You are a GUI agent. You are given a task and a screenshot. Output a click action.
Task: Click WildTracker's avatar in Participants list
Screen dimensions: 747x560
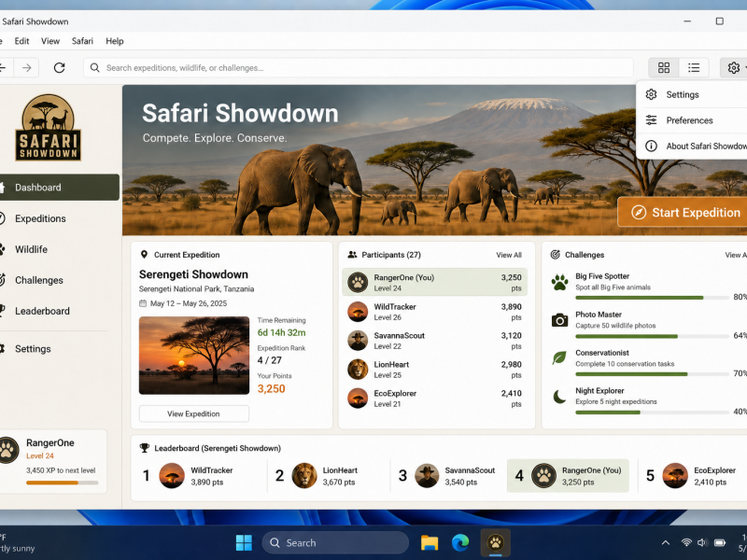[x=358, y=312]
